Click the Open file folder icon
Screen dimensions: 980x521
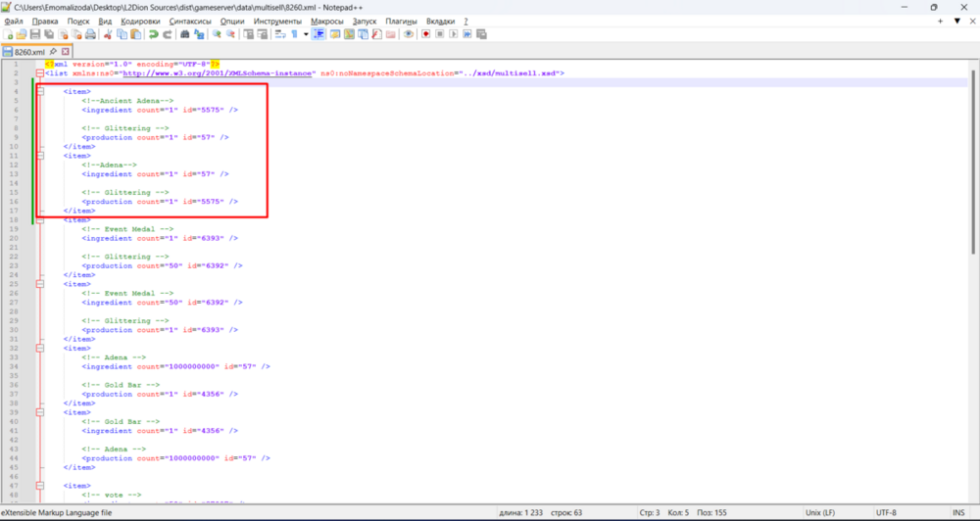tap(22, 34)
